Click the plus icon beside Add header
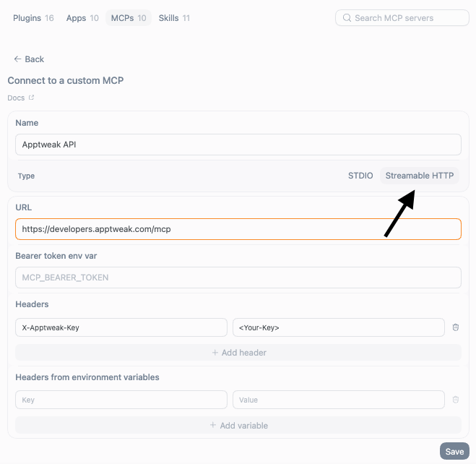 (215, 353)
